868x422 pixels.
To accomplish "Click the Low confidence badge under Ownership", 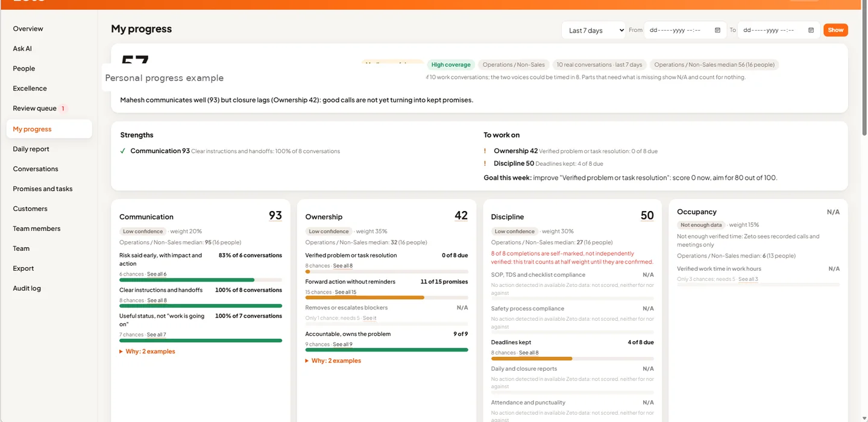I will coord(329,231).
